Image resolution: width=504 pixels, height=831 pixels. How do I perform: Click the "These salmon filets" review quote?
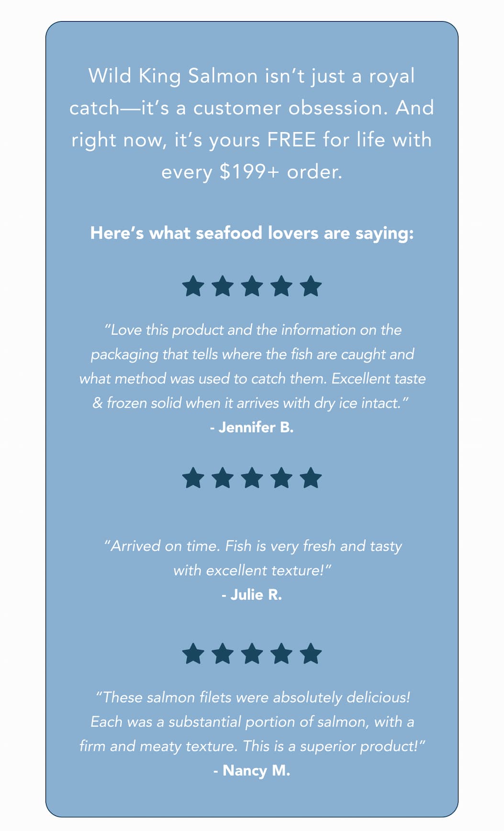pos(252,721)
